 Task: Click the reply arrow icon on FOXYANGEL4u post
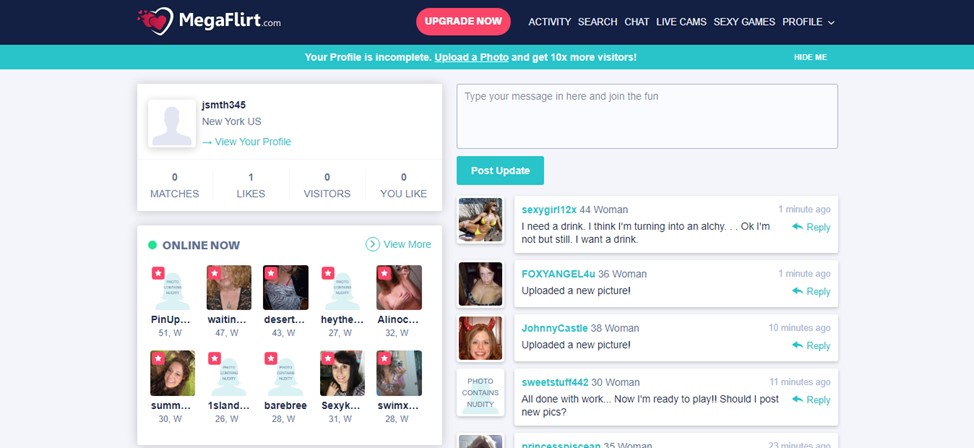point(798,291)
